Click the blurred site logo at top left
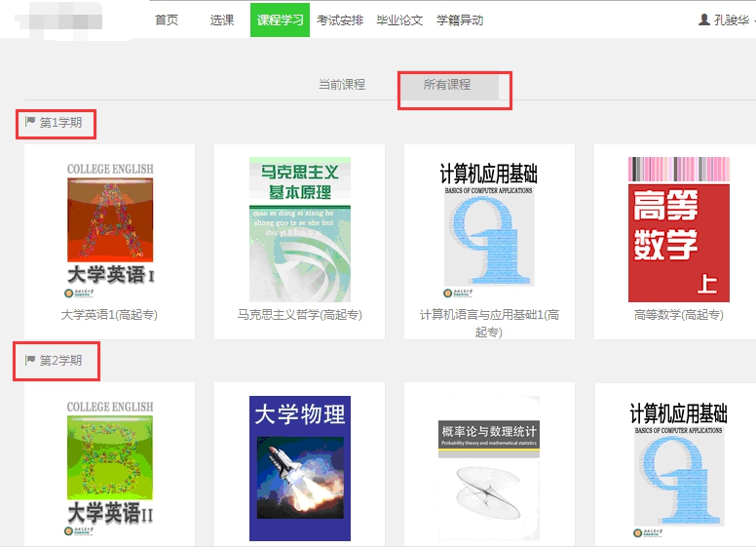The image size is (756, 548). click(58, 21)
